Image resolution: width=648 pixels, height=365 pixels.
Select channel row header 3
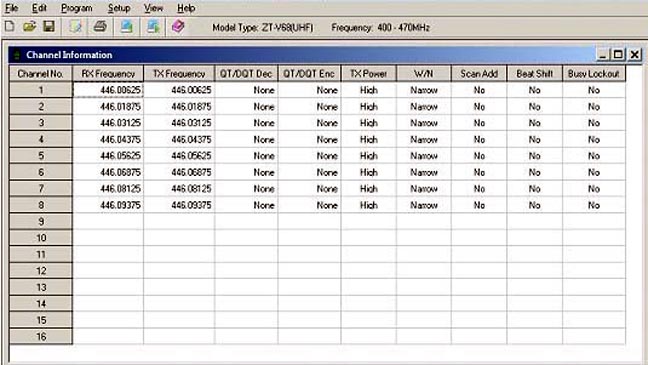(40, 123)
